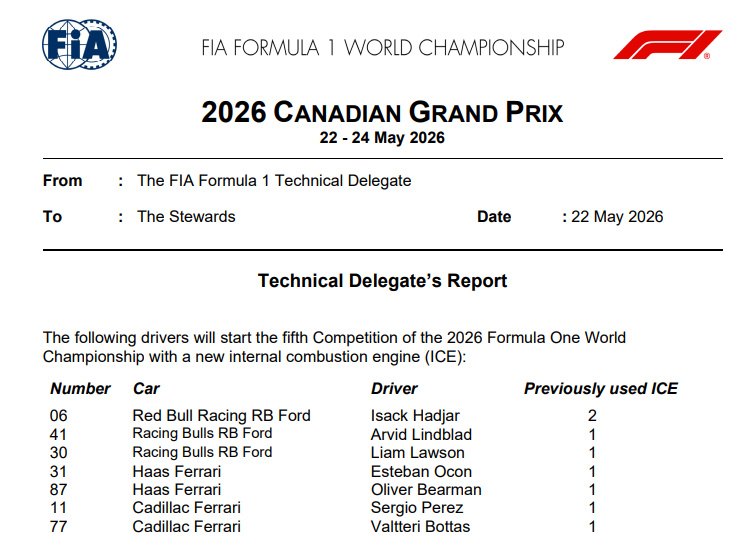
Task: Click the Driver column header
Action: tap(394, 389)
